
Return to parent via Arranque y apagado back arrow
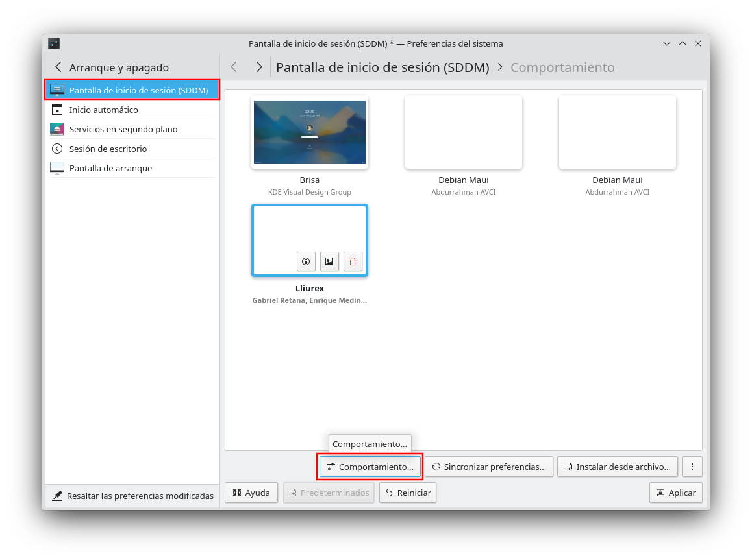(58, 67)
